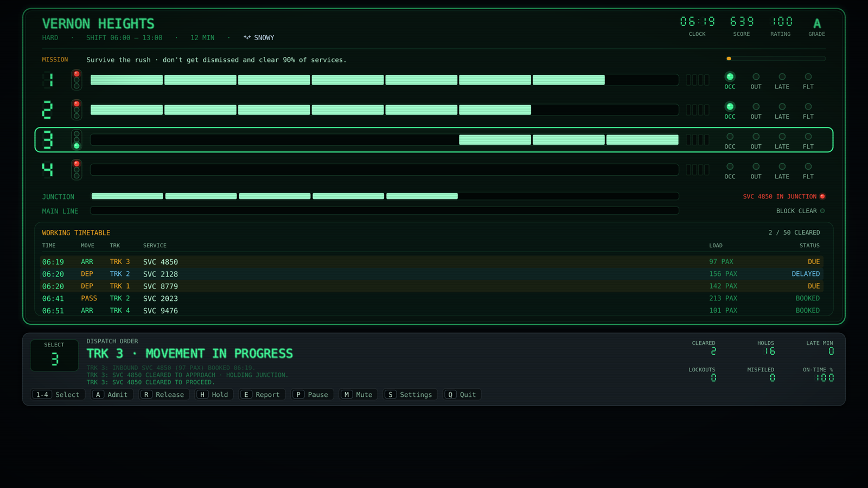Click the 639 score display

742,22
